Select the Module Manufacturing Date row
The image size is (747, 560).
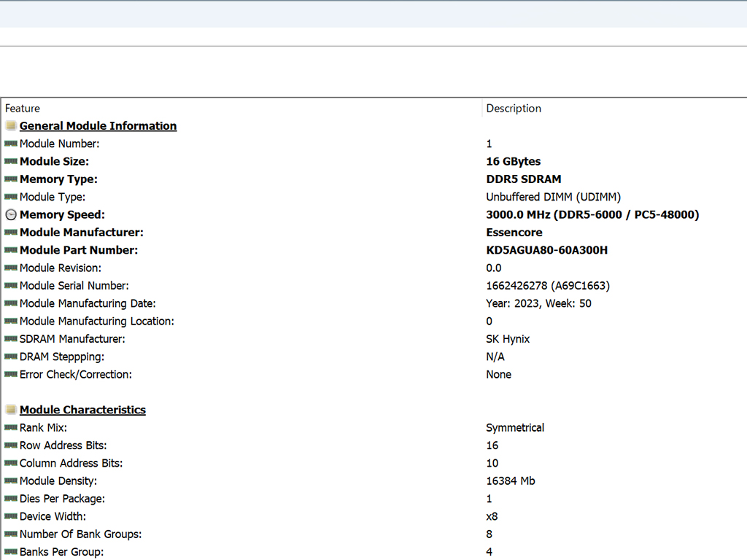(374, 303)
